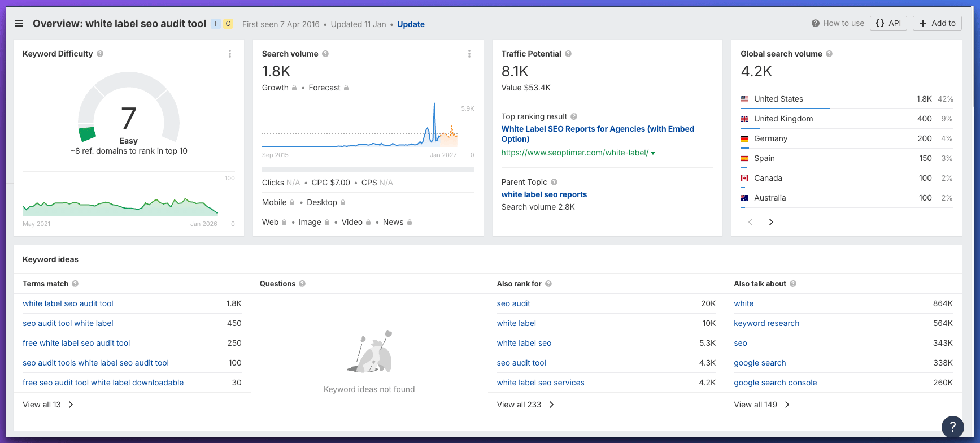The width and height of the screenshot is (980, 443).
Task: Expand View all 149 also talk about
Action: pyautogui.click(x=762, y=405)
